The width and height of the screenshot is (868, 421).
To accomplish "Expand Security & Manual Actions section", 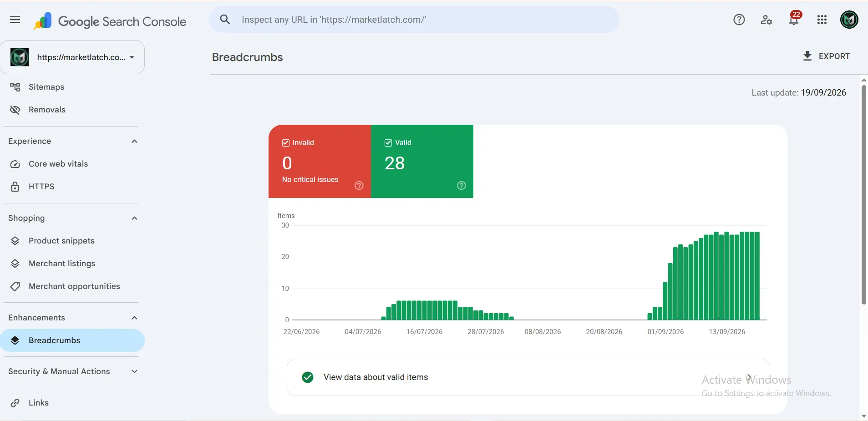I will [134, 371].
